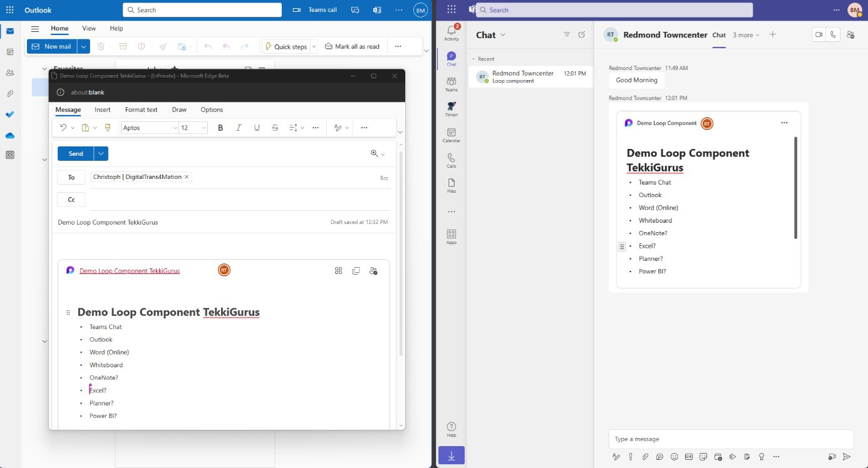Click the Type a message field in Teams
The image size is (868, 468).
tap(731, 439)
